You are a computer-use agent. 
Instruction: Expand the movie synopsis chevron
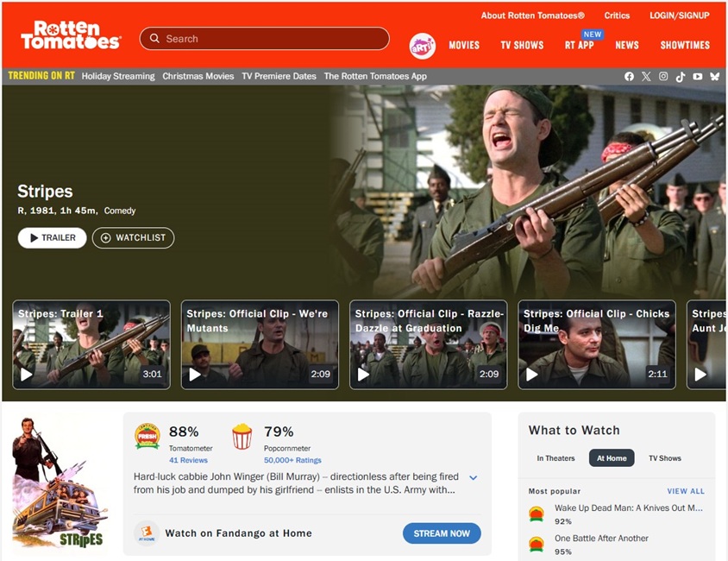473,477
